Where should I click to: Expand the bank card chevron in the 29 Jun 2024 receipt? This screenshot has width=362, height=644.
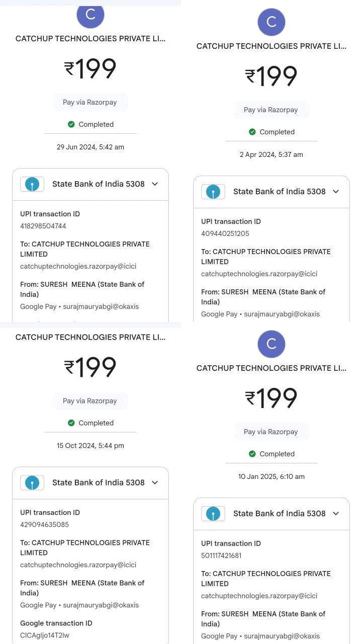[x=155, y=184]
